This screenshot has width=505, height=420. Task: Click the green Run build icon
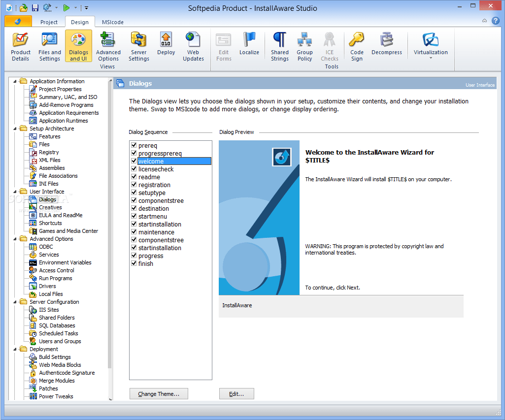click(67, 8)
